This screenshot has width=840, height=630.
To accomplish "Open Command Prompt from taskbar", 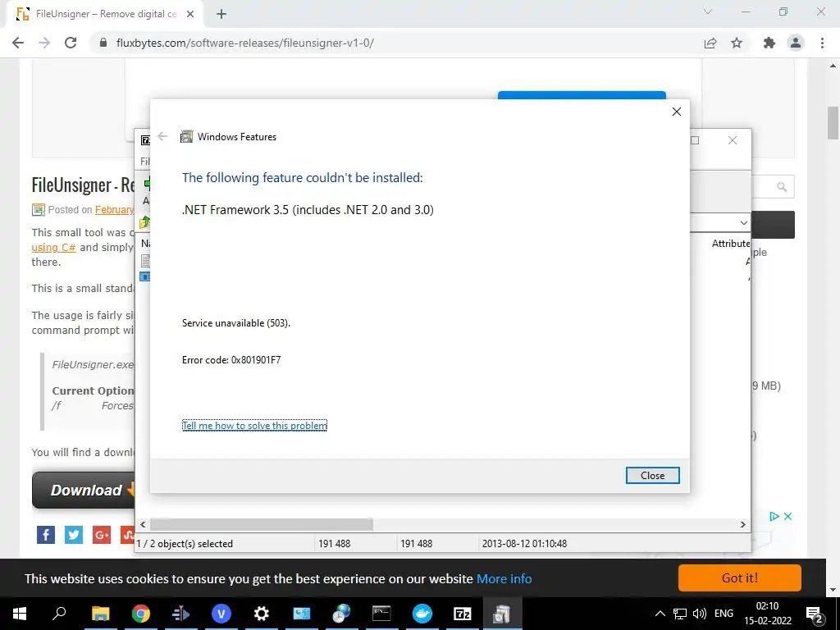I will coord(381,614).
